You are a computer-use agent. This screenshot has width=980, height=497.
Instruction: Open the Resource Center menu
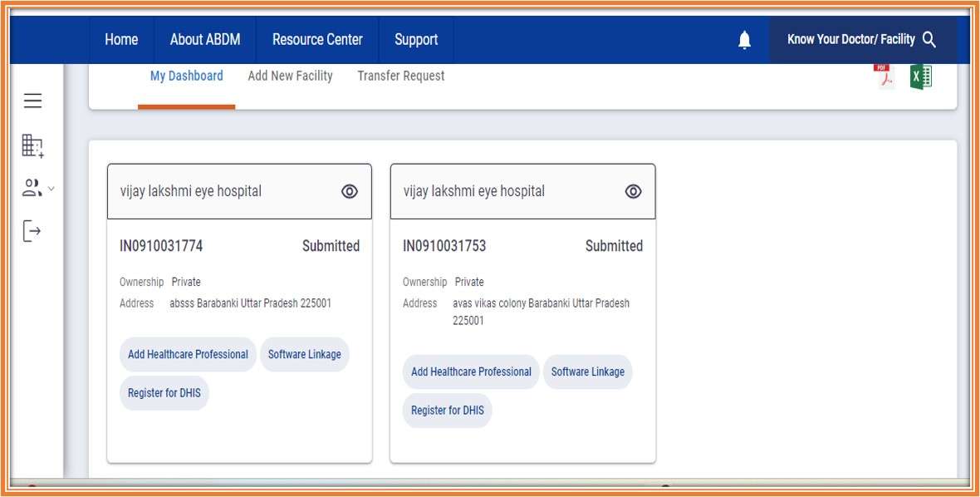[x=316, y=39]
